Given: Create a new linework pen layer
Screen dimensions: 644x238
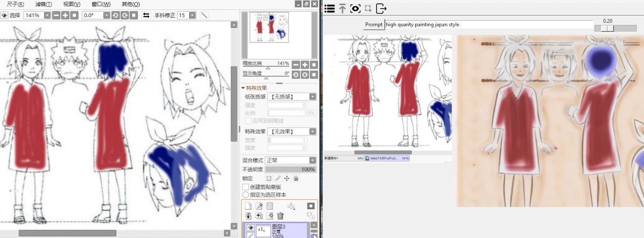Looking at the screenshot, I should coord(259,207).
